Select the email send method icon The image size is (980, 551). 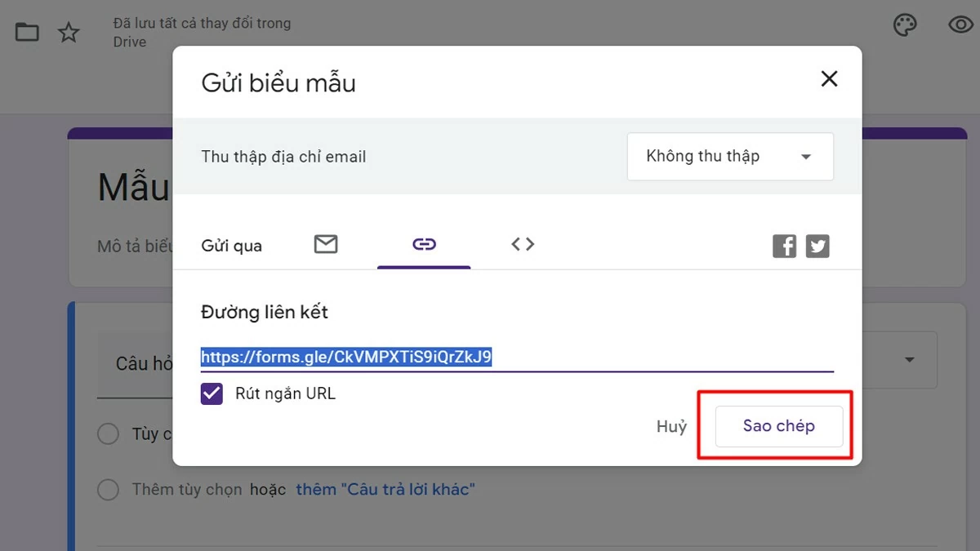coord(326,244)
